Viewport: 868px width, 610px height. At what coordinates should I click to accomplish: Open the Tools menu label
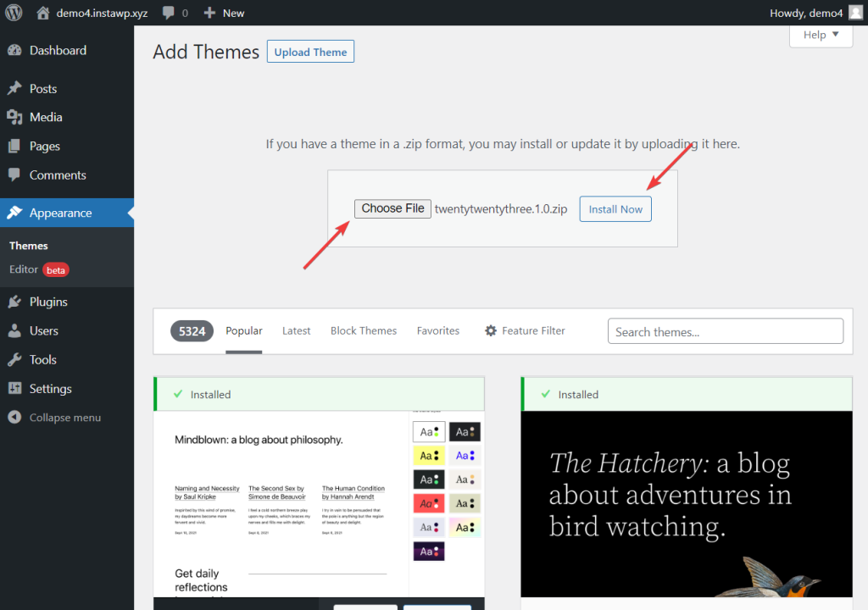pyautogui.click(x=43, y=360)
